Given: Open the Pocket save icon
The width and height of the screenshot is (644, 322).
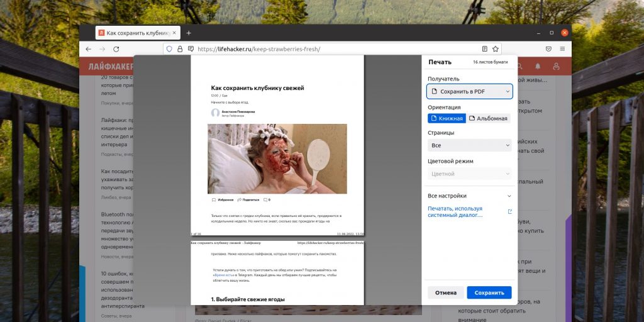Looking at the screenshot, I should coord(548,49).
